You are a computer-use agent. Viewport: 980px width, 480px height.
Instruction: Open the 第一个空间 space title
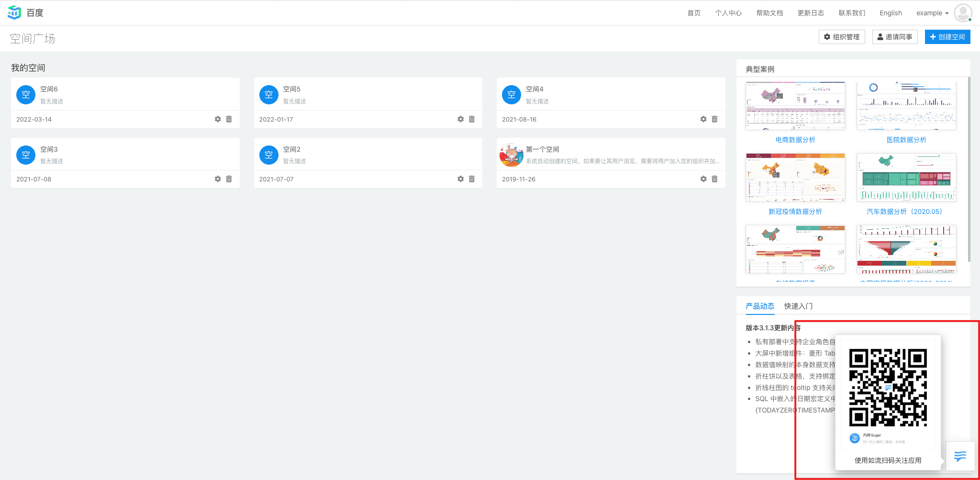pos(543,149)
